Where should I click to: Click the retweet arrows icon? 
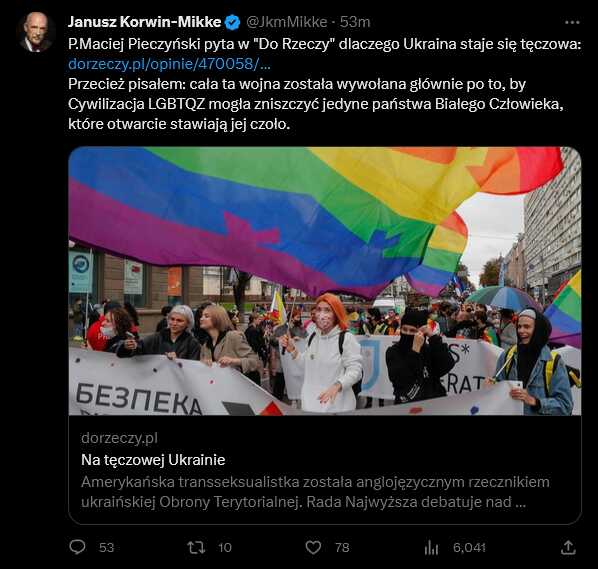point(196,548)
